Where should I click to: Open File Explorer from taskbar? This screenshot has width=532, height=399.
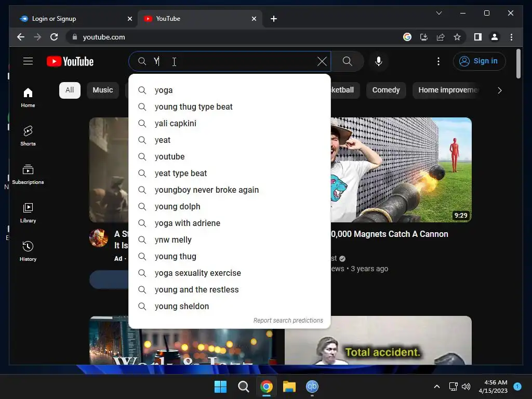point(289,387)
